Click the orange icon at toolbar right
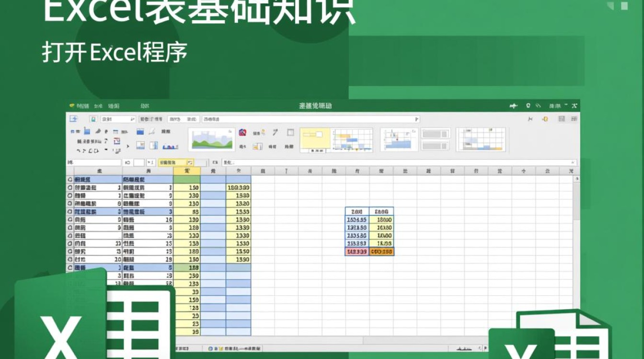This screenshot has height=359, width=644. (545, 119)
